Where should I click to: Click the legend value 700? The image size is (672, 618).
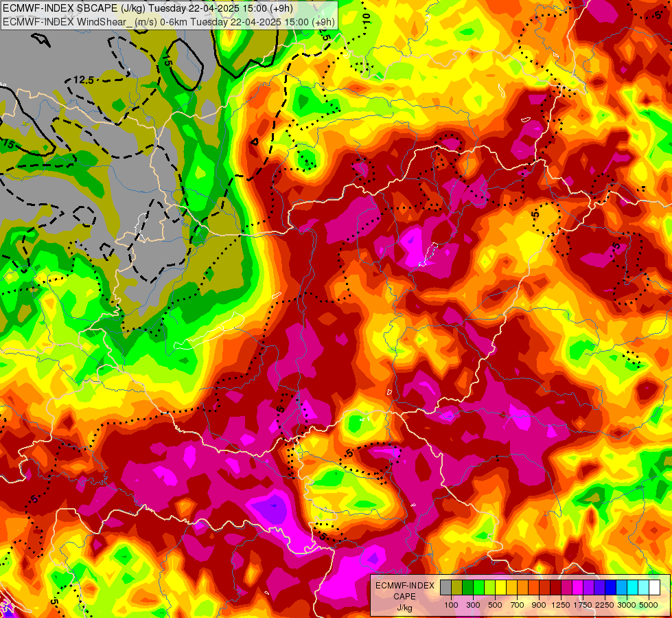tap(518, 605)
